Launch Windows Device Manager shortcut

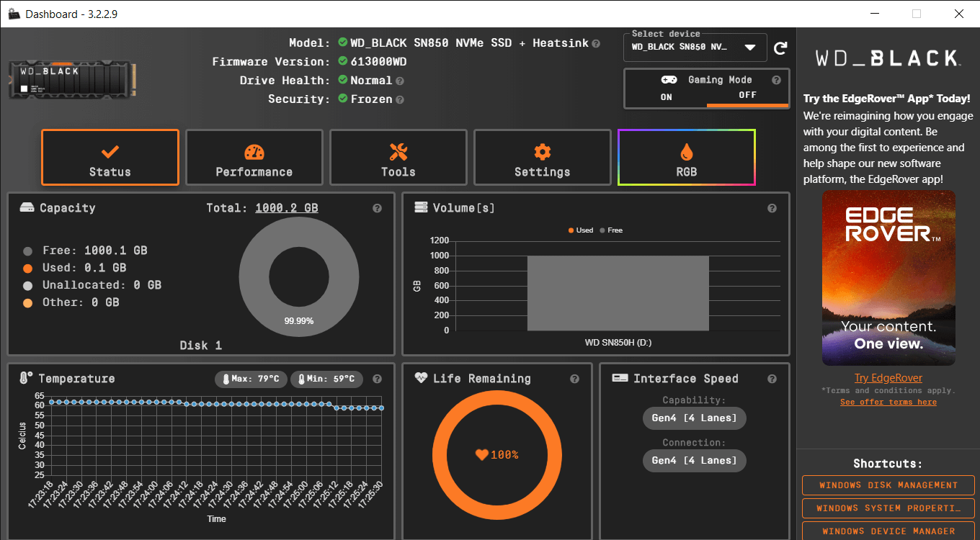click(x=888, y=531)
